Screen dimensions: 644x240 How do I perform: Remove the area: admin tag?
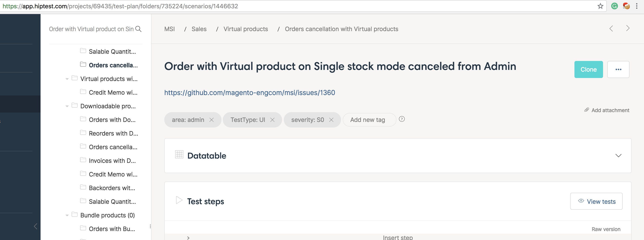[x=211, y=120]
